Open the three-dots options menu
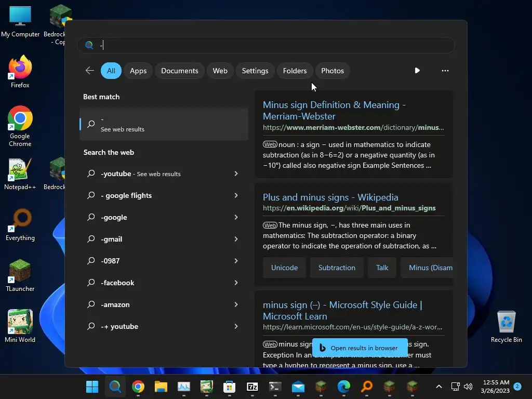This screenshot has height=399, width=532. coord(445,71)
